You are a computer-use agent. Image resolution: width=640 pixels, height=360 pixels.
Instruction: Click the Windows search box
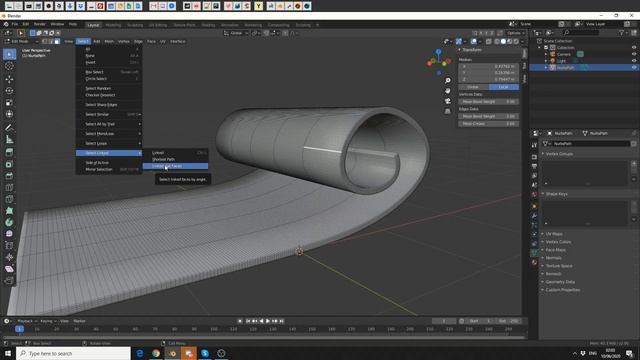coord(73,353)
